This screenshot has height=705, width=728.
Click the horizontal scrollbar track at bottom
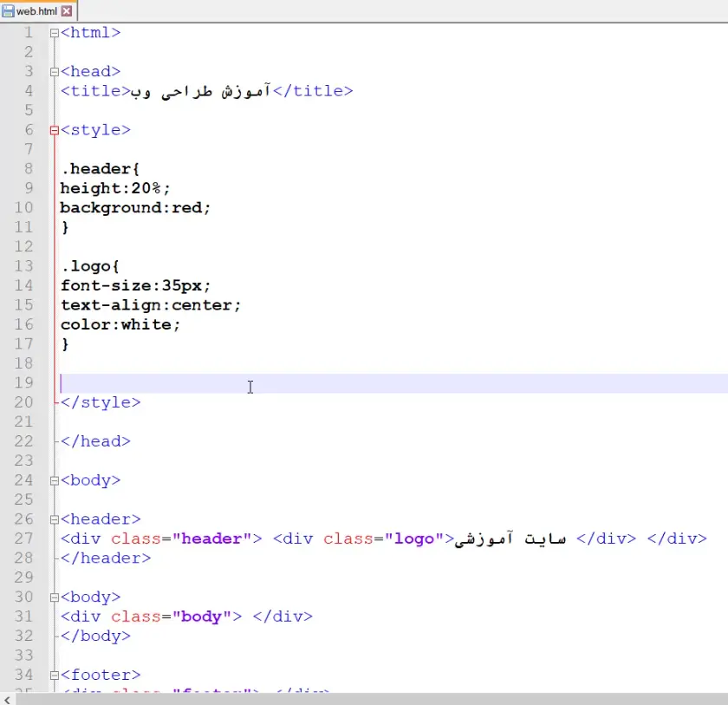click(x=372, y=699)
